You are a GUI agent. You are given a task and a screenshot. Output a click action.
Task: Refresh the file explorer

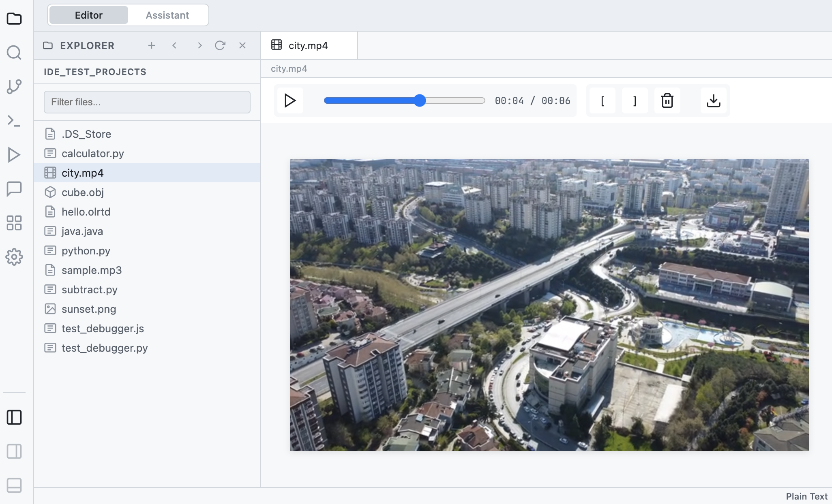[x=220, y=45]
